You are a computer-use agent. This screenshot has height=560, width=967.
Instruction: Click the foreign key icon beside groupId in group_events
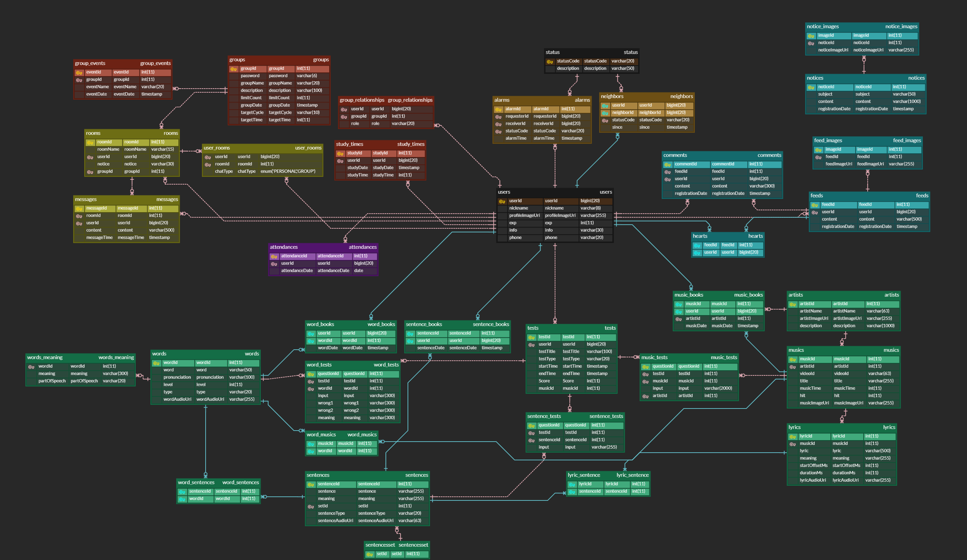[79, 80]
